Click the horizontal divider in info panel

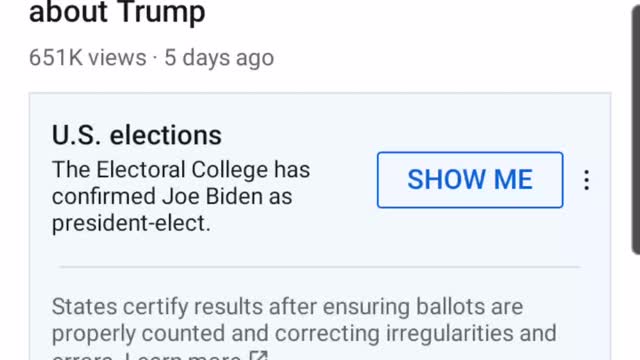coord(320,267)
